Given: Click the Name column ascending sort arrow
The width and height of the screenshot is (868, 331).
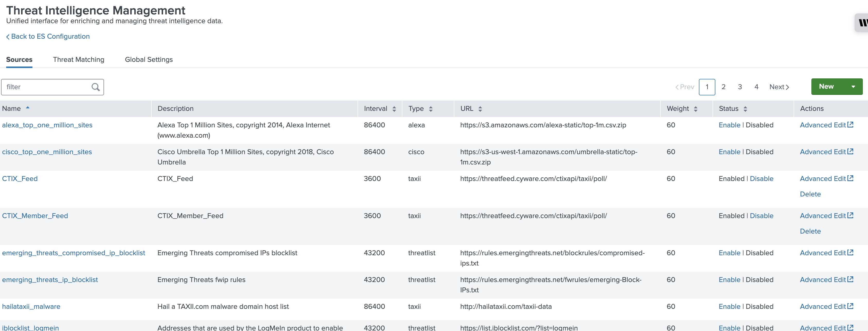Looking at the screenshot, I should click(28, 108).
